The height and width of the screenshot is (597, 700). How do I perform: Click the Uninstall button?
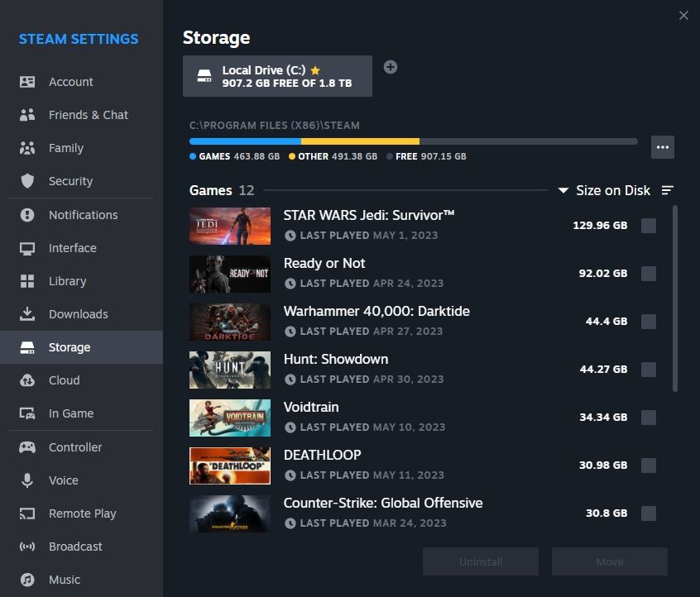point(480,561)
